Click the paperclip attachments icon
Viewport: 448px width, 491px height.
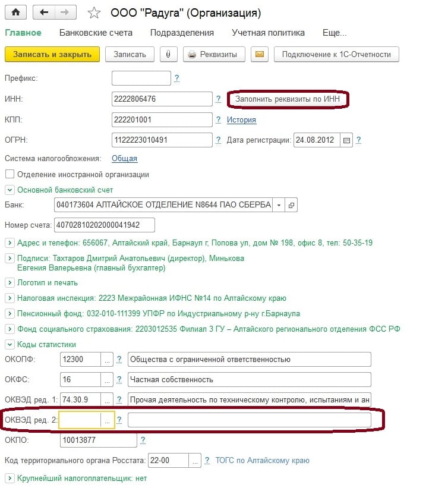point(169,54)
